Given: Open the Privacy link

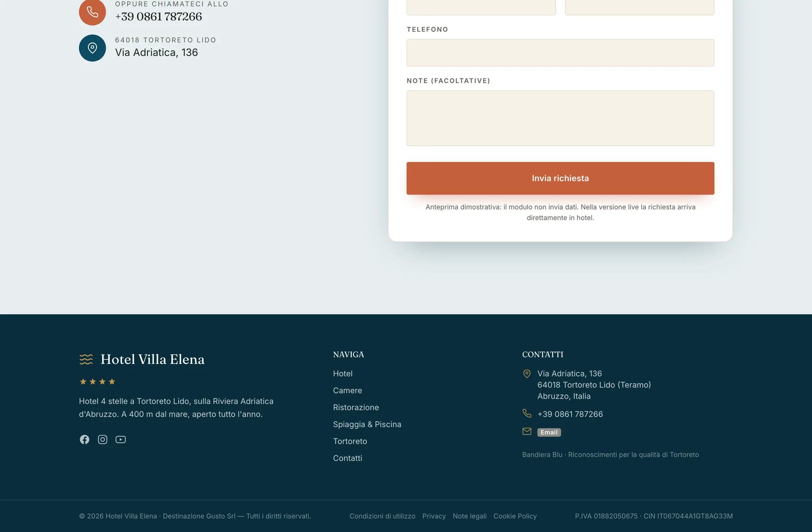Looking at the screenshot, I should [434, 516].
